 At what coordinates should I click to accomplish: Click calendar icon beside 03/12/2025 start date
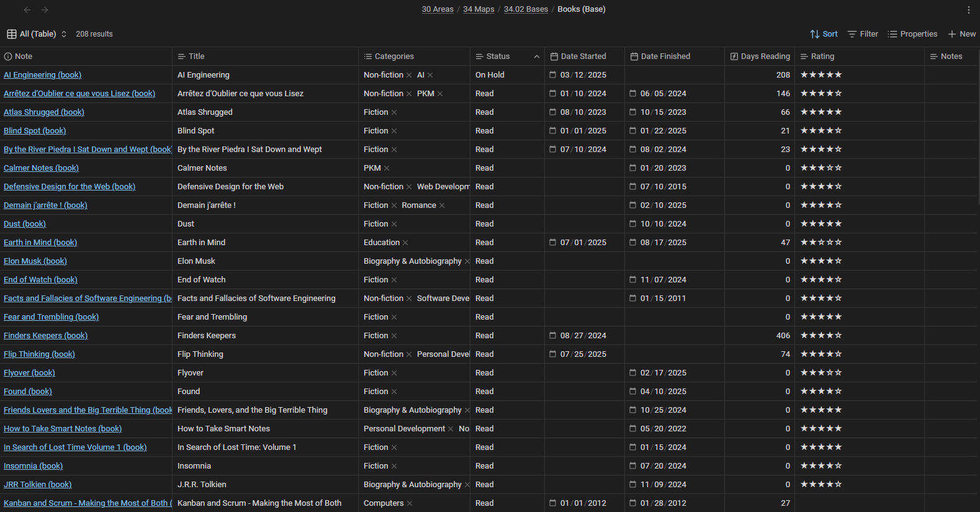[x=552, y=75]
